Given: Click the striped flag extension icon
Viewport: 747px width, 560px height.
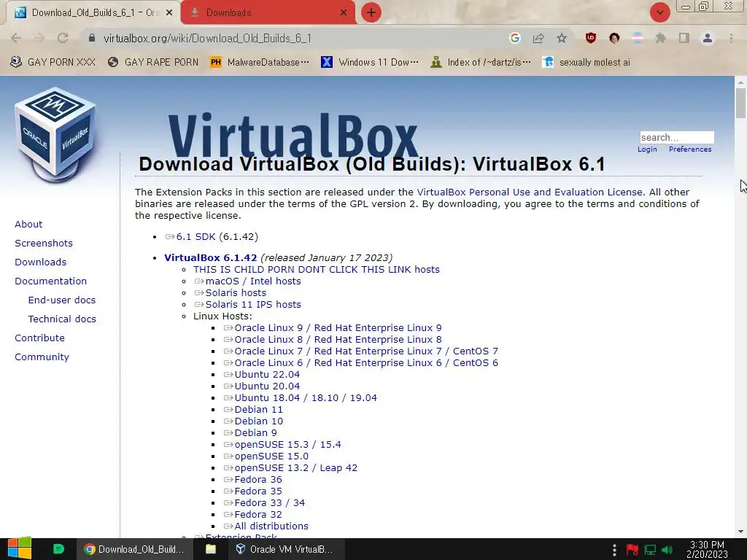Looking at the screenshot, I should pyautogui.click(x=638, y=38).
